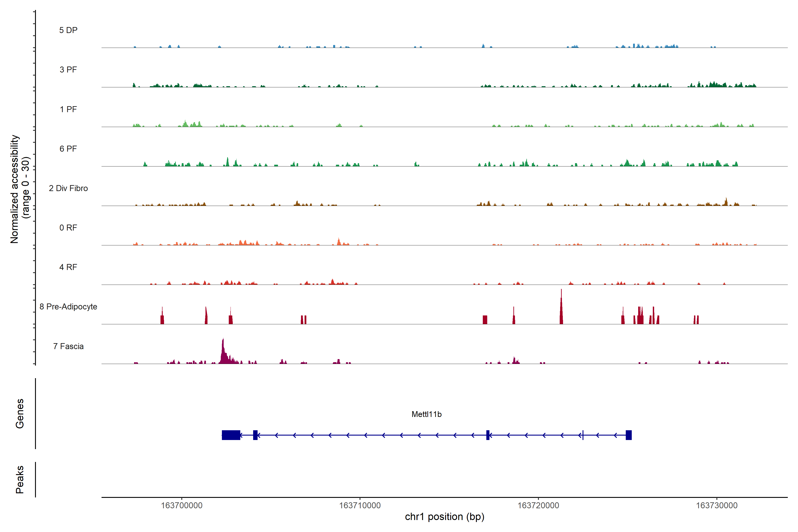Click the tallest Pre-Adipocyte peak

pos(561,311)
